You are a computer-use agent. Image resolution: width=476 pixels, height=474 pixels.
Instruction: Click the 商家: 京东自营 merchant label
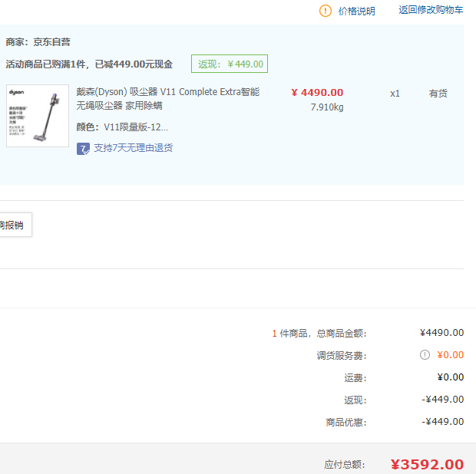coord(38,42)
